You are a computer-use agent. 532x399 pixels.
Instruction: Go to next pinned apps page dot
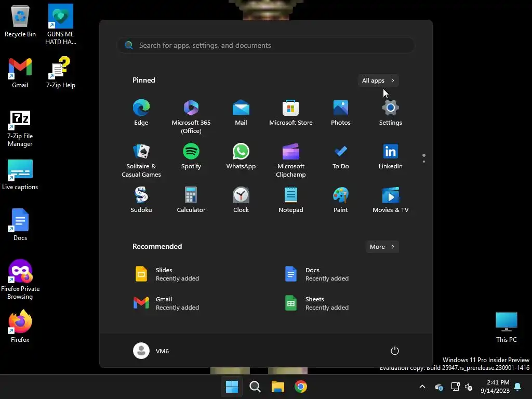pyautogui.click(x=424, y=162)
